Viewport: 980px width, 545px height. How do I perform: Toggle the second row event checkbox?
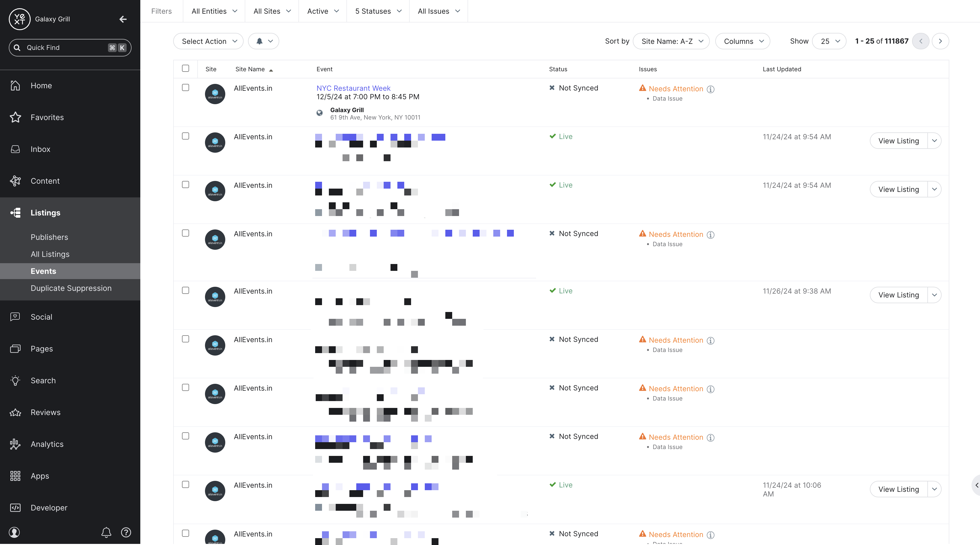(186, 136)
